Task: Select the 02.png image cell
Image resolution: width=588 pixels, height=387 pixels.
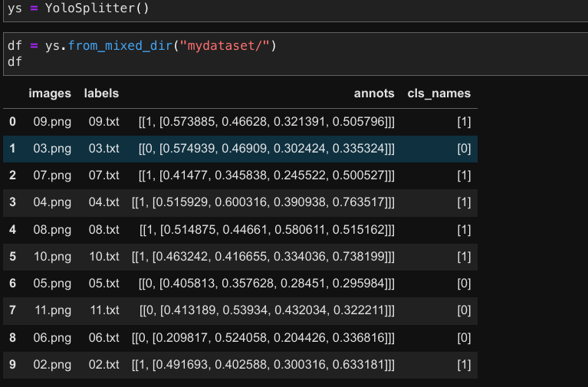Action: click(52, 364)
